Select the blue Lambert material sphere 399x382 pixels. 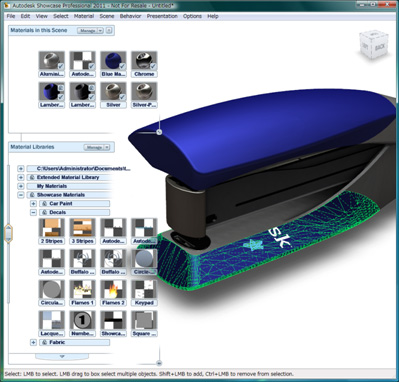click(52, 92)
